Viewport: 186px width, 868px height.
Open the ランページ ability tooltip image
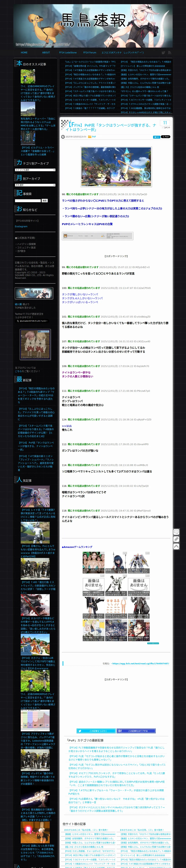coord(97,236)
